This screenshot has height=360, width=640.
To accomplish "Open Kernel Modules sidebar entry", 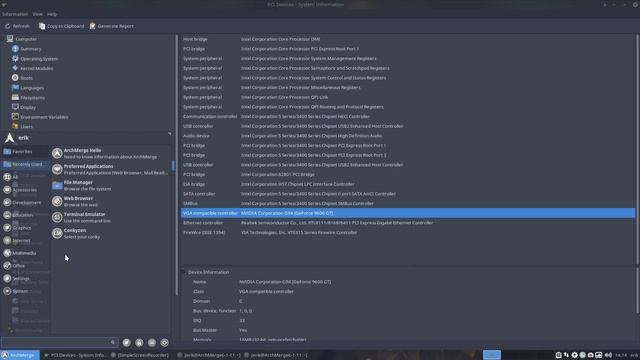I will click(x=32, y=69).
